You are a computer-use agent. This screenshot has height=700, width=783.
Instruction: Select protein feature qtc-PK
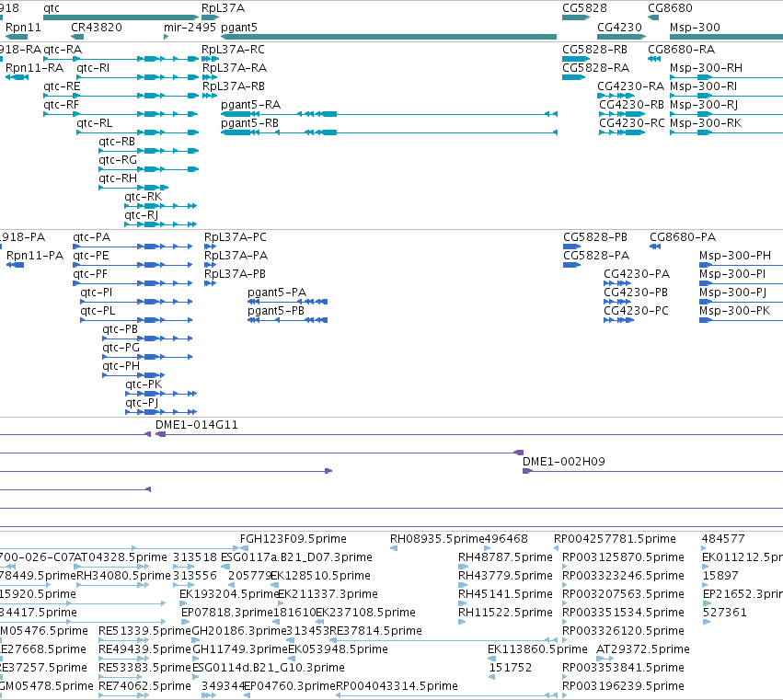coord(161,394)
